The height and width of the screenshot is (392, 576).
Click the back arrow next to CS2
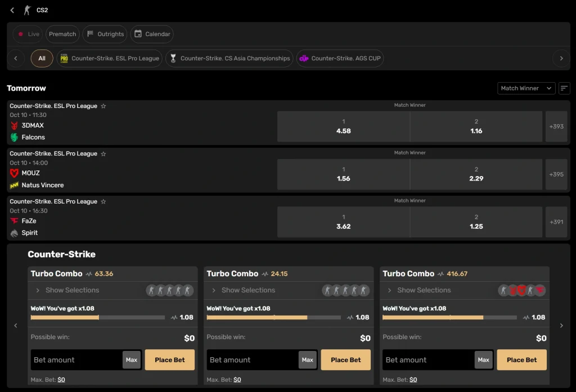point(12,10)
